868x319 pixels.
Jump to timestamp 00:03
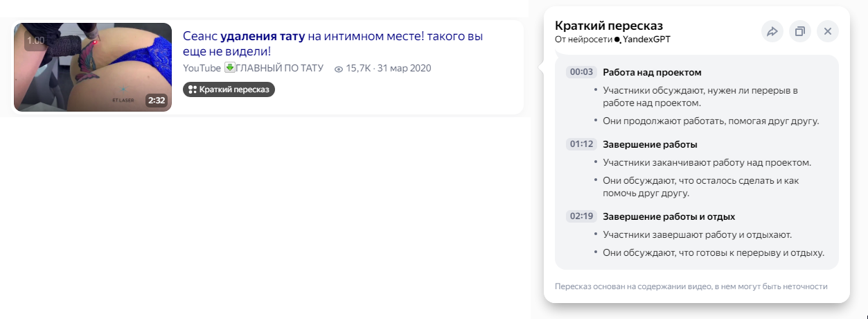click(582, 72)
